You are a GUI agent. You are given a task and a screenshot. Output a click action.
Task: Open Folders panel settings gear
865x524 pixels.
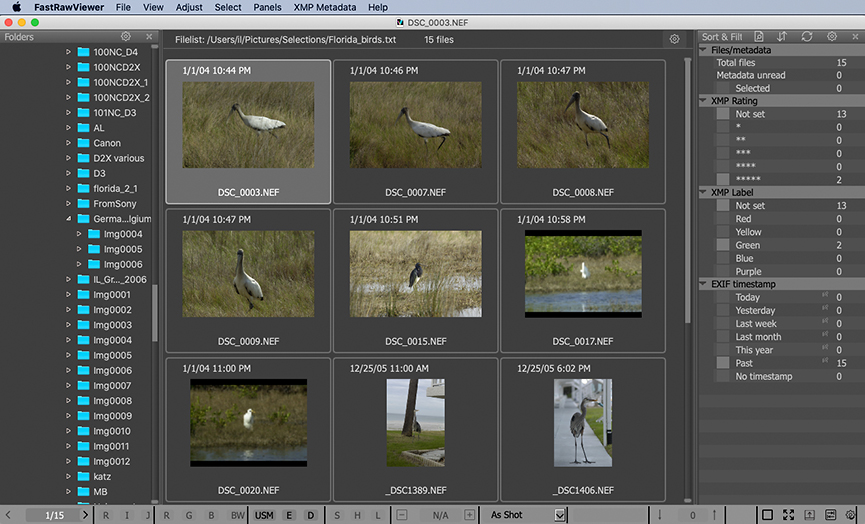[126, 37]
